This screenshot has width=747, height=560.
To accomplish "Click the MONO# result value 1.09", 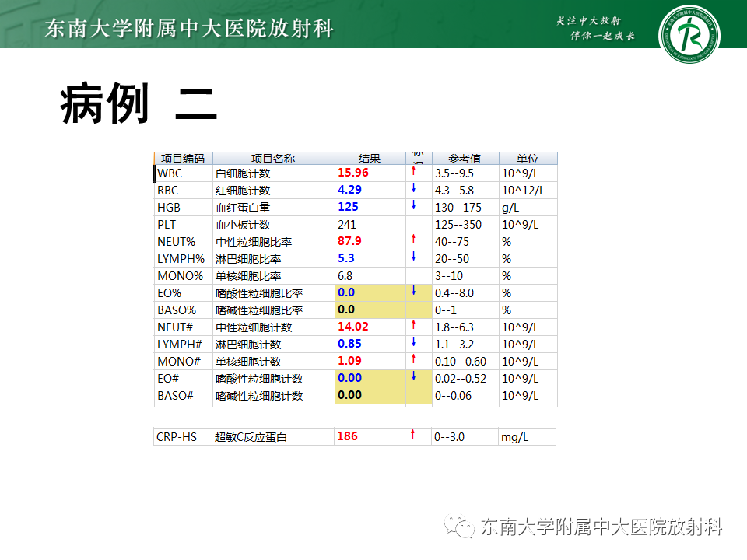I will tap(349, 362).
